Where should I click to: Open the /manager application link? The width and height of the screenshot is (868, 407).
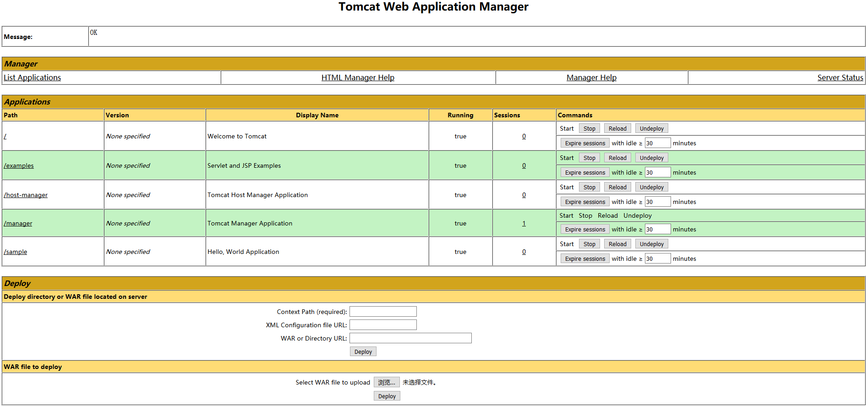point(18,223)
